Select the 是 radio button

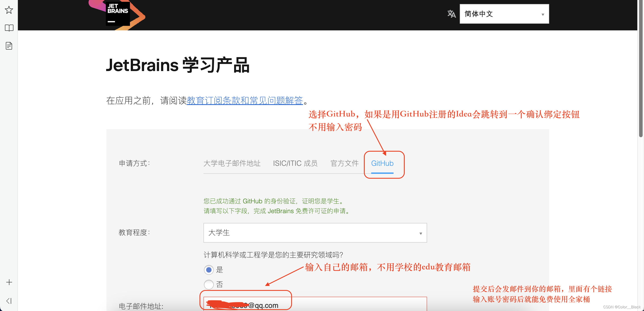[x=209, y=270]
